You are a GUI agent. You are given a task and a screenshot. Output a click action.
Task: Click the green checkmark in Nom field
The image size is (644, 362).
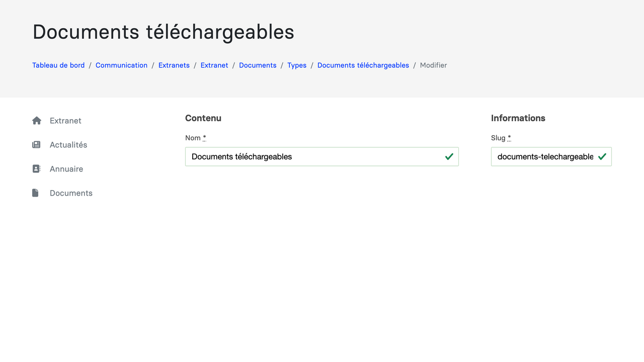click(x=449, y=157)
